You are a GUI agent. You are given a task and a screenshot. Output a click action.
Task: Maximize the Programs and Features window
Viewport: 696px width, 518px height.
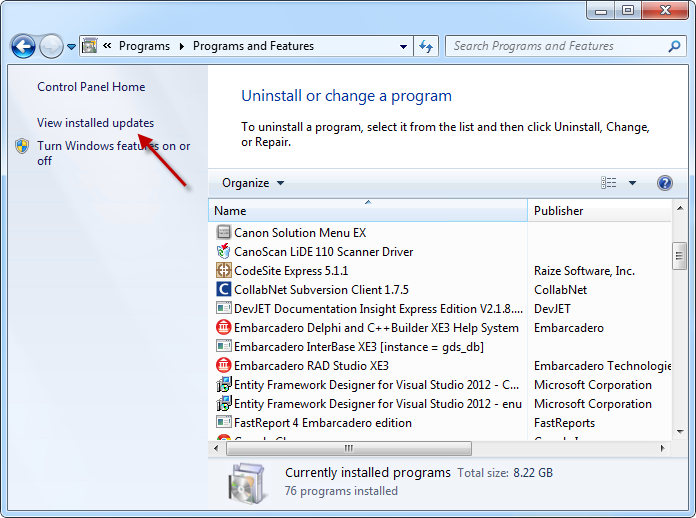tap(628, 11)
